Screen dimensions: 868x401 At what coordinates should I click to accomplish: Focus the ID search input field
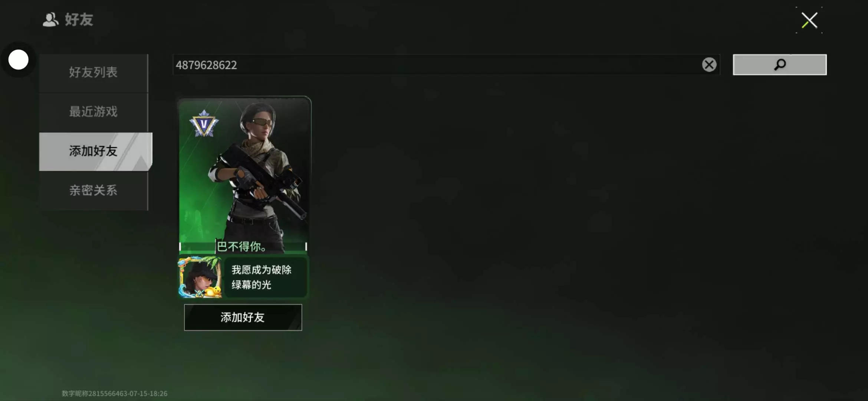437,65
